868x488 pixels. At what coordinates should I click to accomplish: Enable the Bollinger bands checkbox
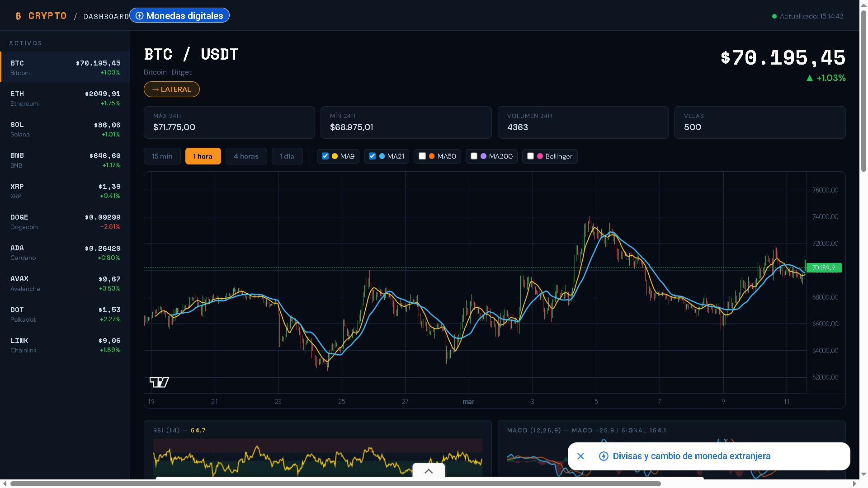click(x=530, y=156)
